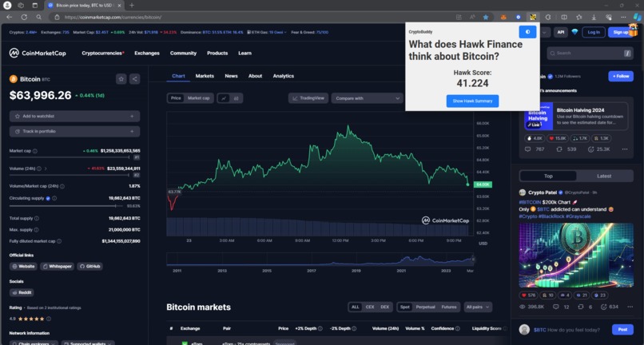
Task: Click the Log In button
Action: [x=594, y=32]
